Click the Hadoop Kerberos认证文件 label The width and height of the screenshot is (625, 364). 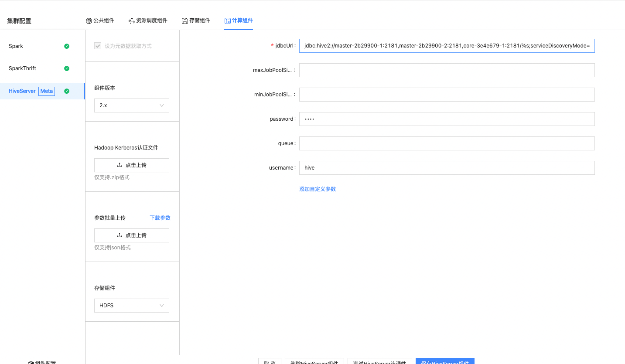[126, 148]
